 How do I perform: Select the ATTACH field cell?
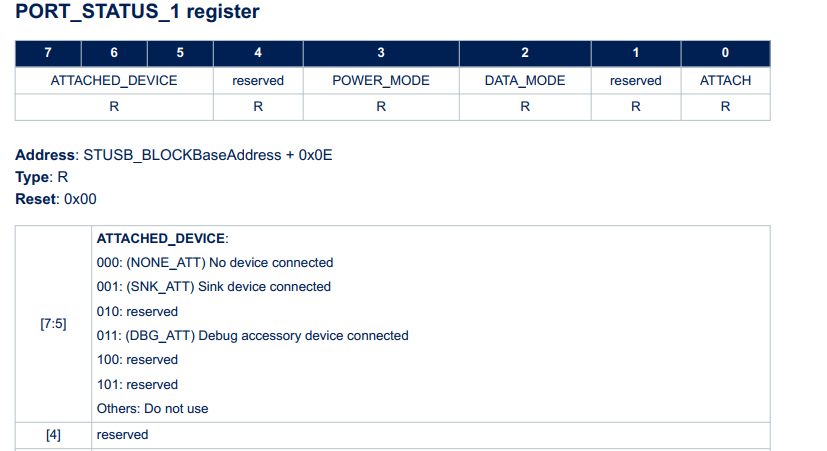(x=725, y=81)
